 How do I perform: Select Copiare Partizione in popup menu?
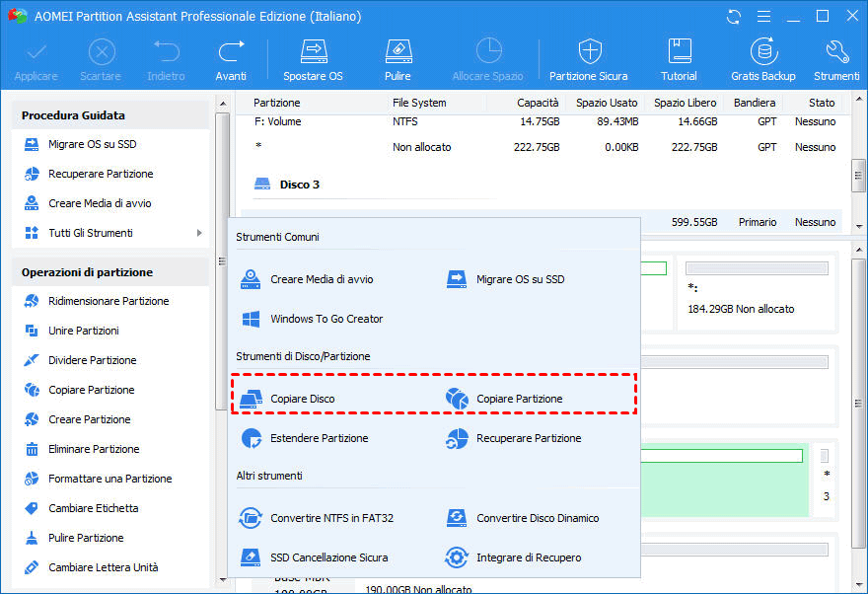(504, 399)
